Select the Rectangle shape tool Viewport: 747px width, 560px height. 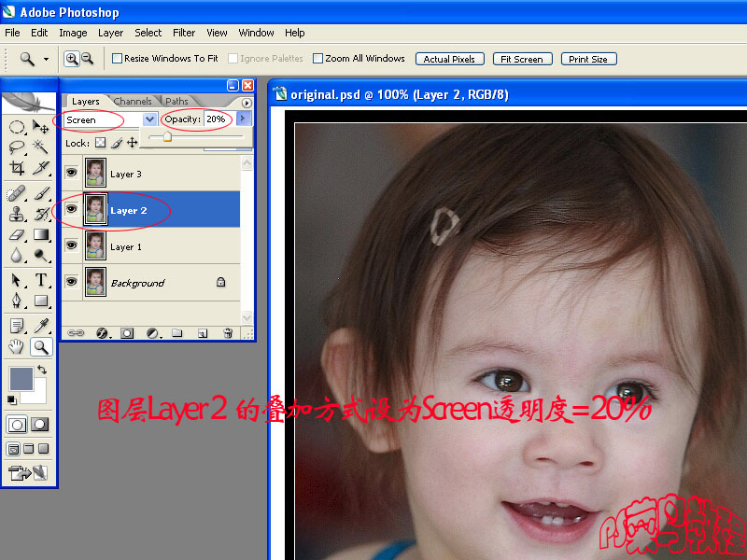click(x=40, y=301)
